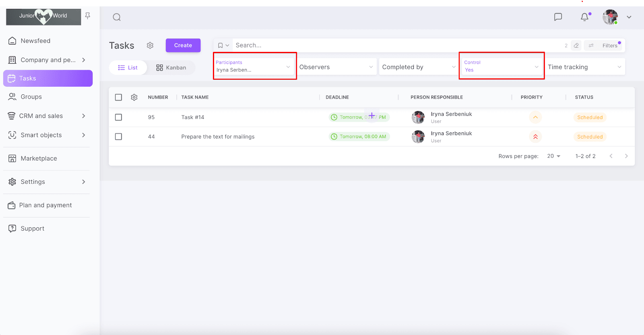Click the pin sidebar icon

coord(88,16)
